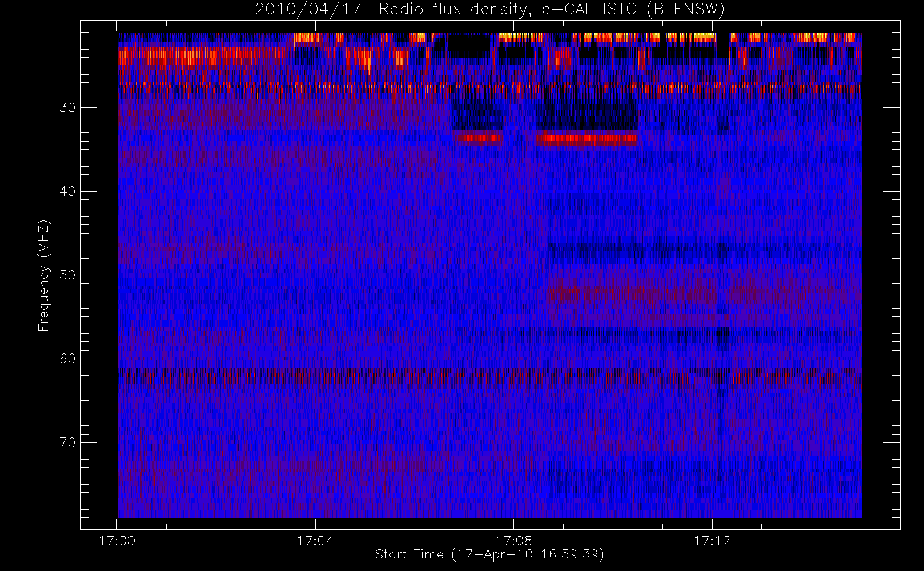Viewport: 924px width, 571px height.
Task: Click the '50' frequency tick label
Action: click(67, 275)
